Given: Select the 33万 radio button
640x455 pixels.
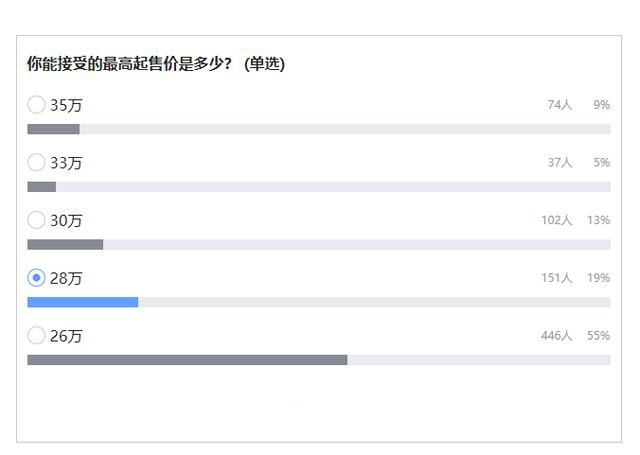Looking at the screenshot, I should coord(36,162).
